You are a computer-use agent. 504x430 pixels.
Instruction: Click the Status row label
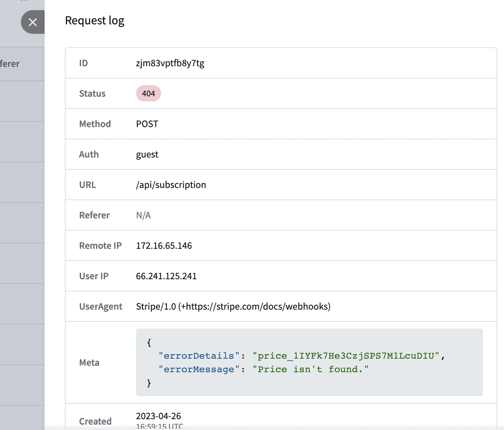coord(92,93)
